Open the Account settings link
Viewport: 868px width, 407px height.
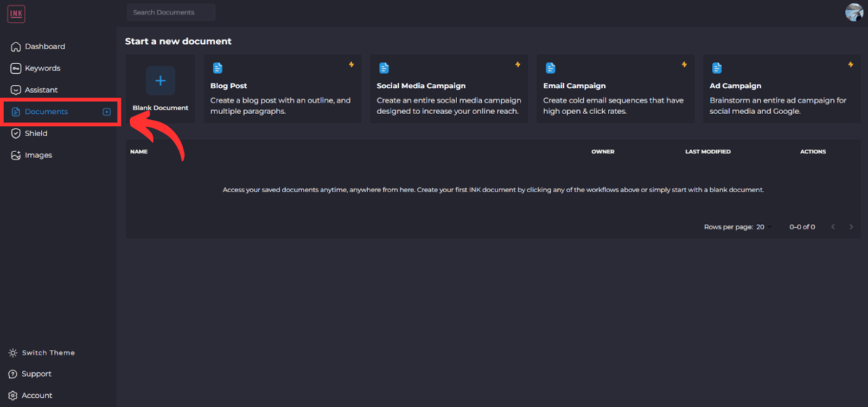[x=37, y=396]
